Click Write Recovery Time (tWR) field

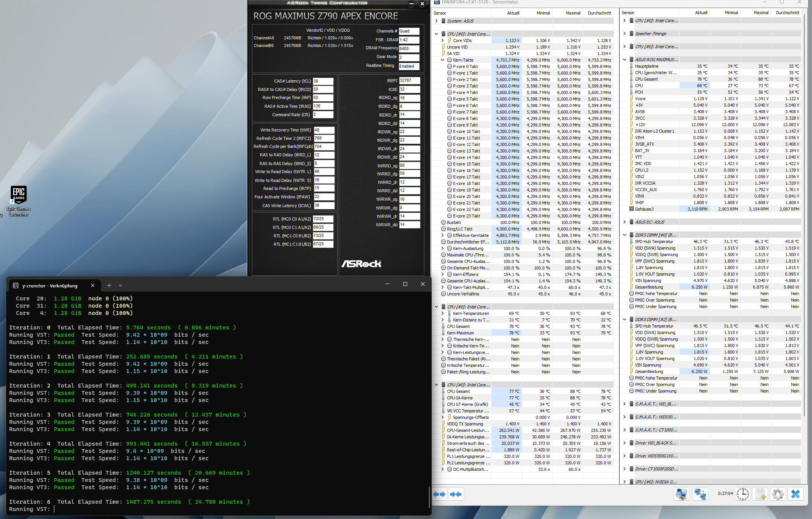pos(324,130)
